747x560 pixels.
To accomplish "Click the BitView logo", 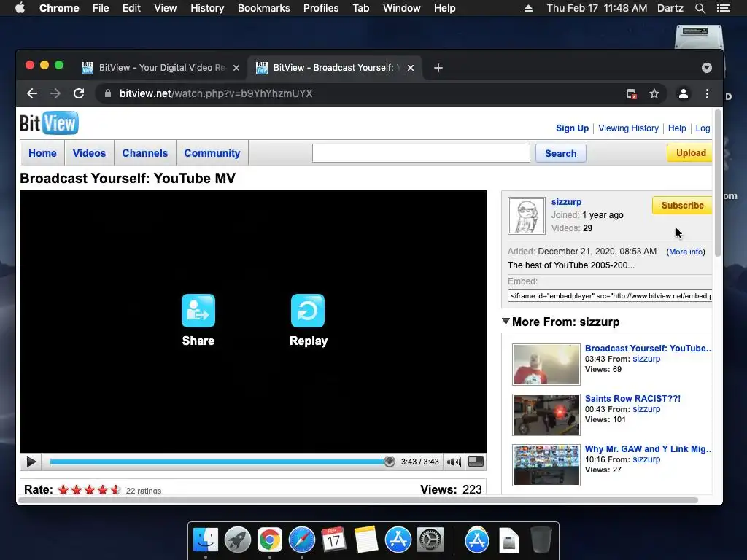I will click(49, 123).
